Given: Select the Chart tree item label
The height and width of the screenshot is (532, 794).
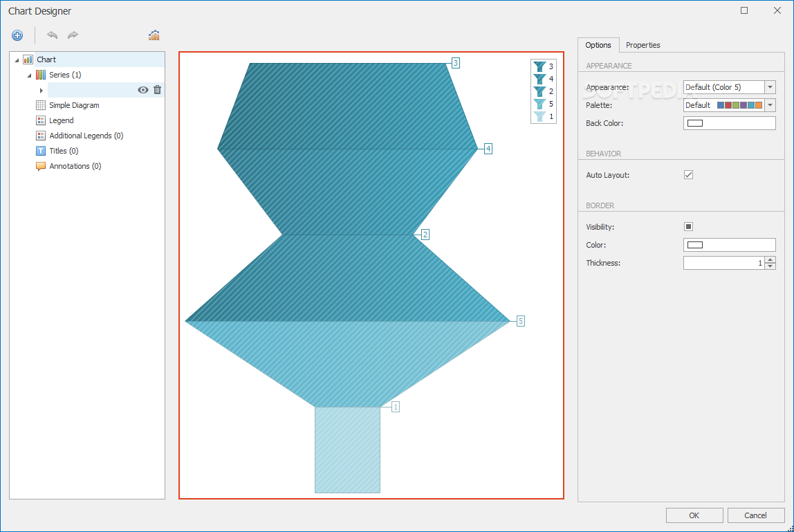Looking at the screenshot, I should [46, 59].
